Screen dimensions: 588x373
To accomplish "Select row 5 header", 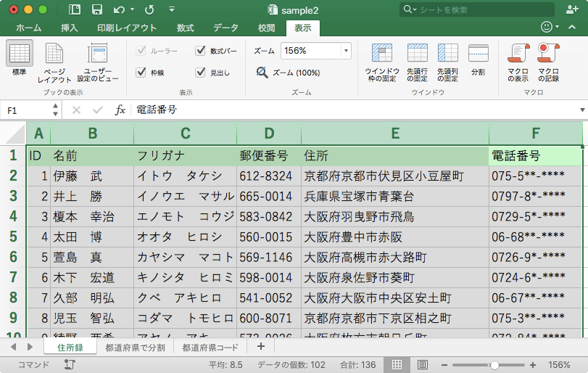I will [x=14, y=237].
